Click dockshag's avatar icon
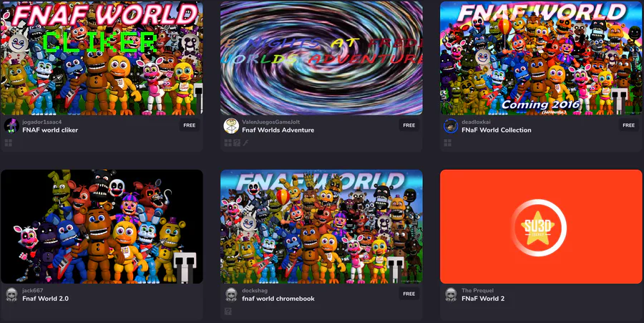The width and height of the screenshot is (644, 323). tap(231, 294)
